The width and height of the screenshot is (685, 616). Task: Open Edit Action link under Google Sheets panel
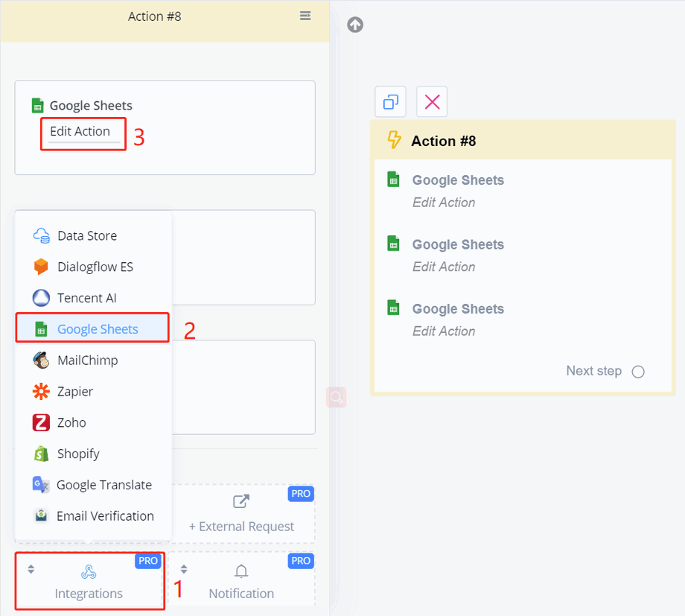coord(80,132)
